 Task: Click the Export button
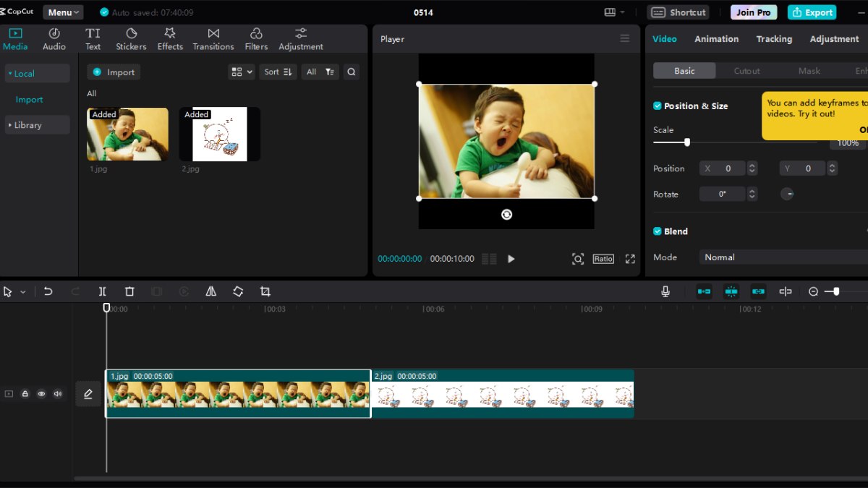point(812,12)
